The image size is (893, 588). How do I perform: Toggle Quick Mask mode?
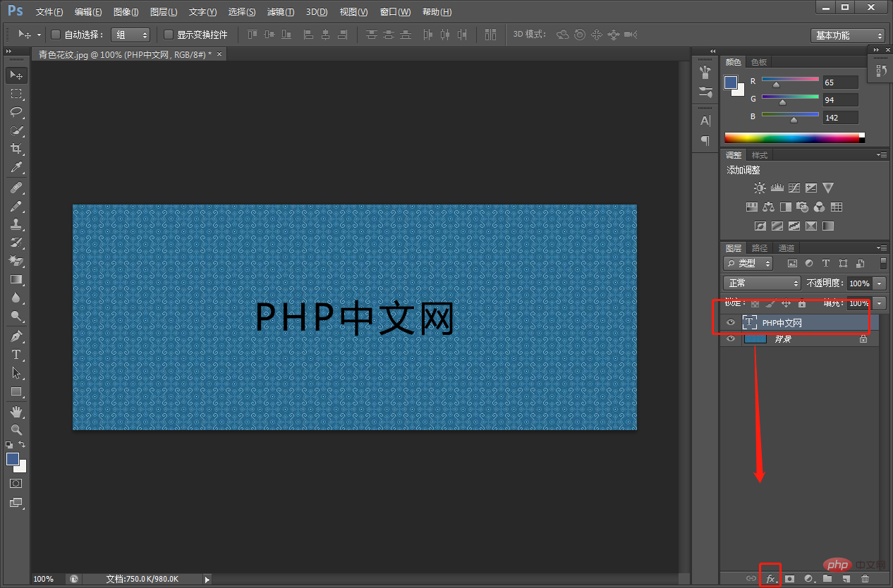coord(16,484)
